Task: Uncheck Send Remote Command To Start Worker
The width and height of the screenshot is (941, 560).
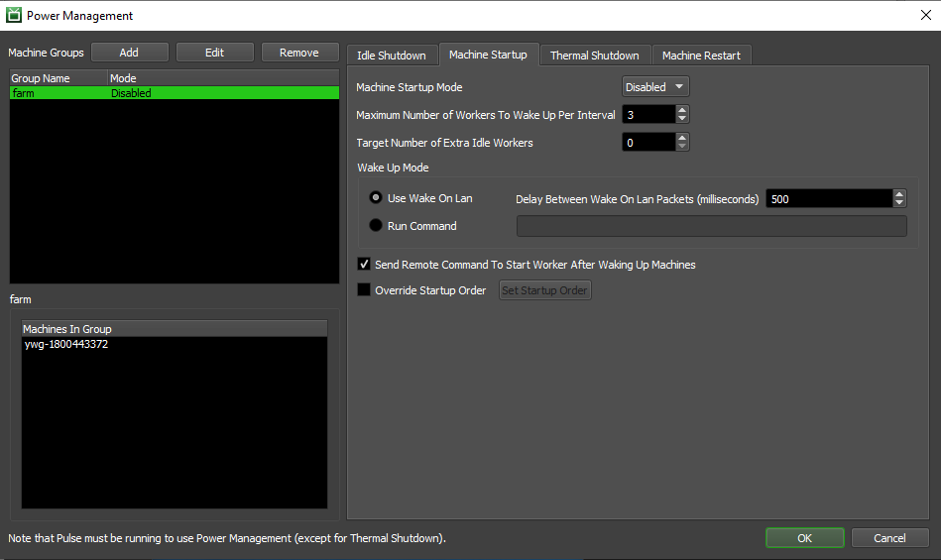Action: point(364,265)
